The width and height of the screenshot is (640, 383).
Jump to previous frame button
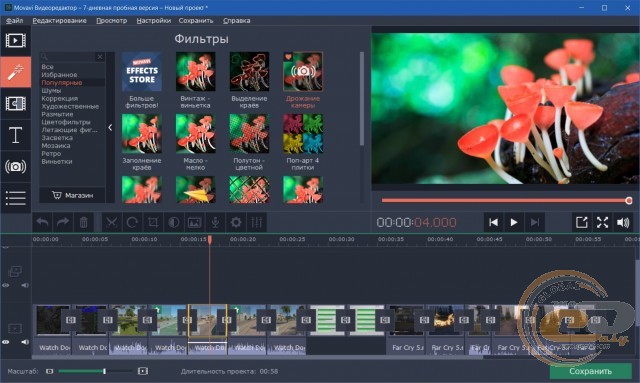(493, 223)
